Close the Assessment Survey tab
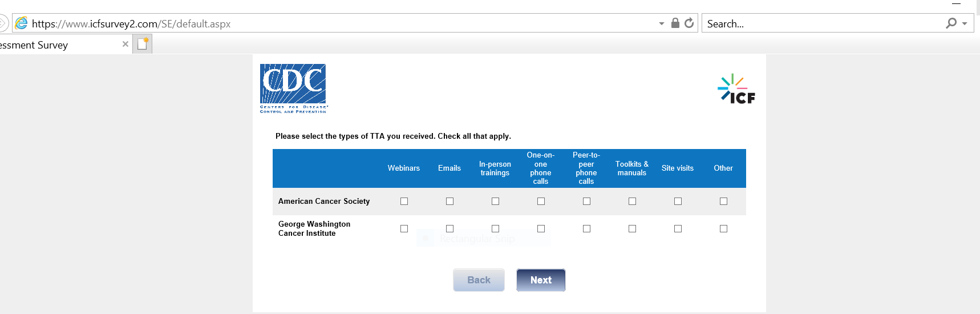980x314 pixels. coord(125,44)
